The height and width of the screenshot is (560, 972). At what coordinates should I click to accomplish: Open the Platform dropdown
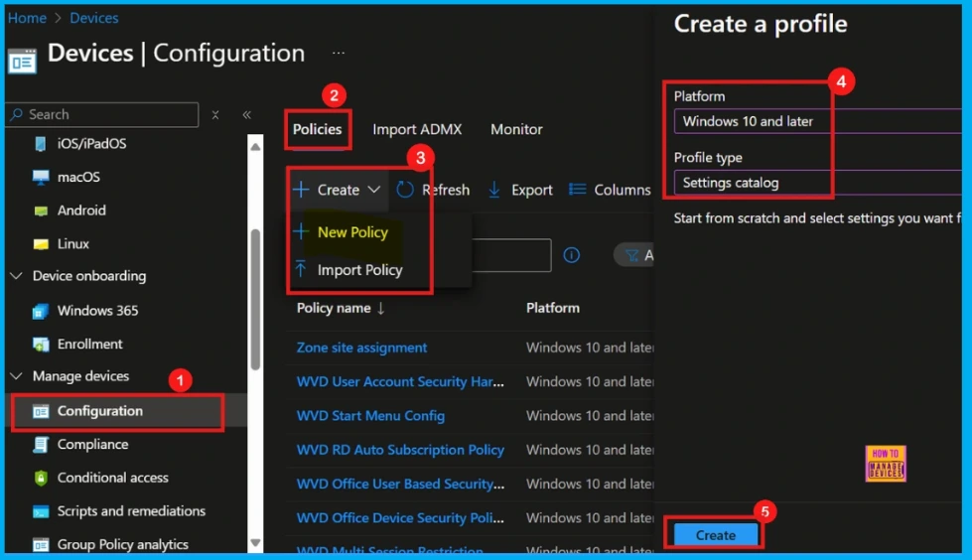(818, 121)
